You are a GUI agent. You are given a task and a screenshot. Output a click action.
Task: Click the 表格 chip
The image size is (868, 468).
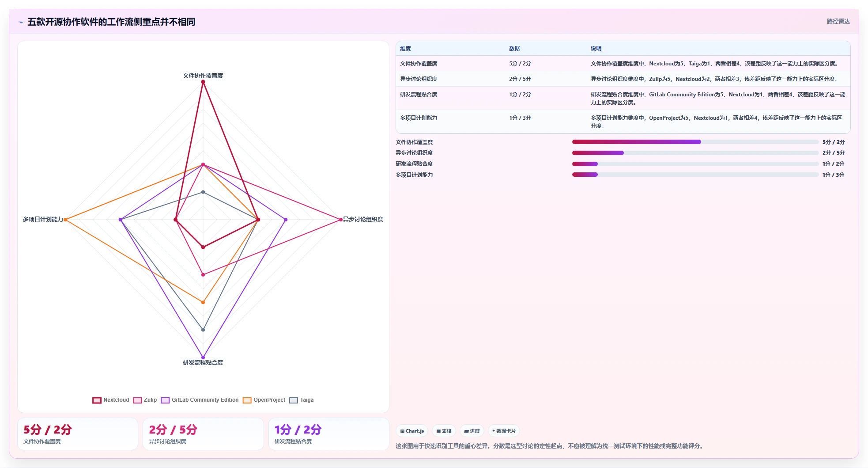pos(444,431)
